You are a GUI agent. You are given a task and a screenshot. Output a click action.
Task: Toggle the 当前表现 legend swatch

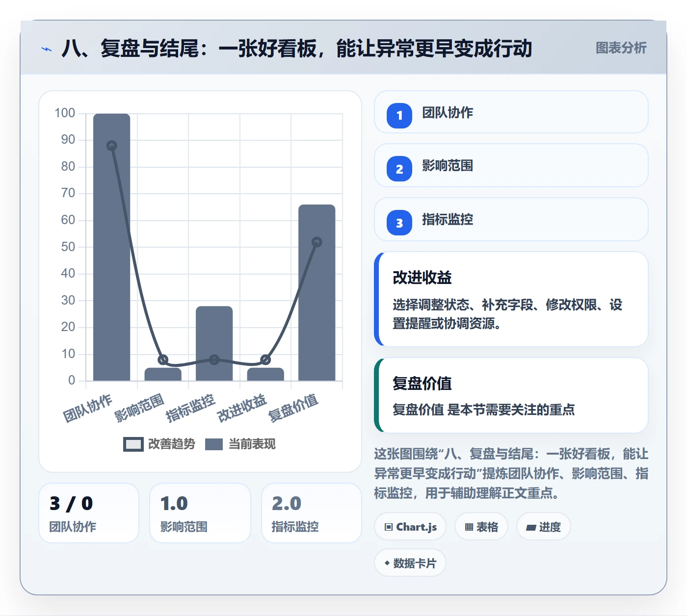[x=214, y=444]
